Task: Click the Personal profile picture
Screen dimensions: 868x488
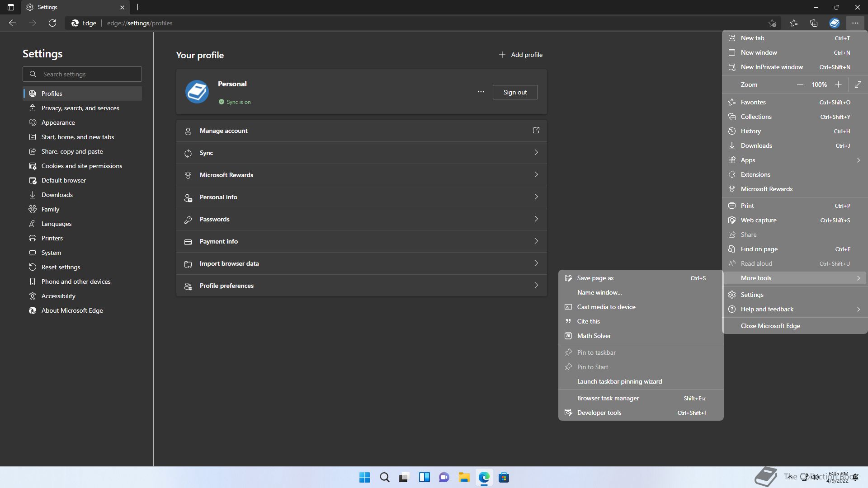Action: (x=197, y=92)
